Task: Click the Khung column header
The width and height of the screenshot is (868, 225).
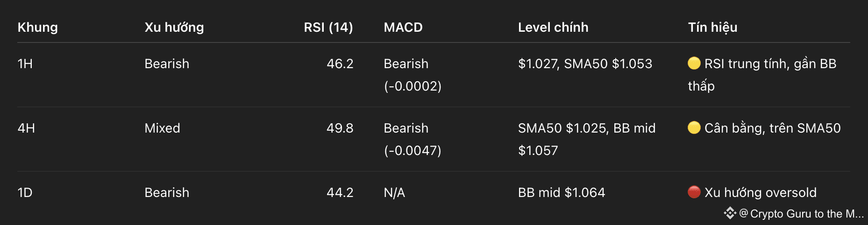Action: (x=38, y=27)
